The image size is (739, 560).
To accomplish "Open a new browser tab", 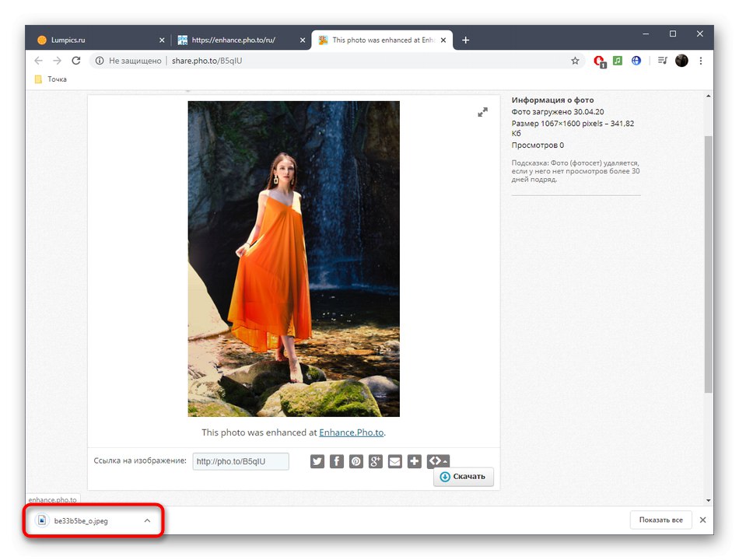I will [x=466, y=40].
